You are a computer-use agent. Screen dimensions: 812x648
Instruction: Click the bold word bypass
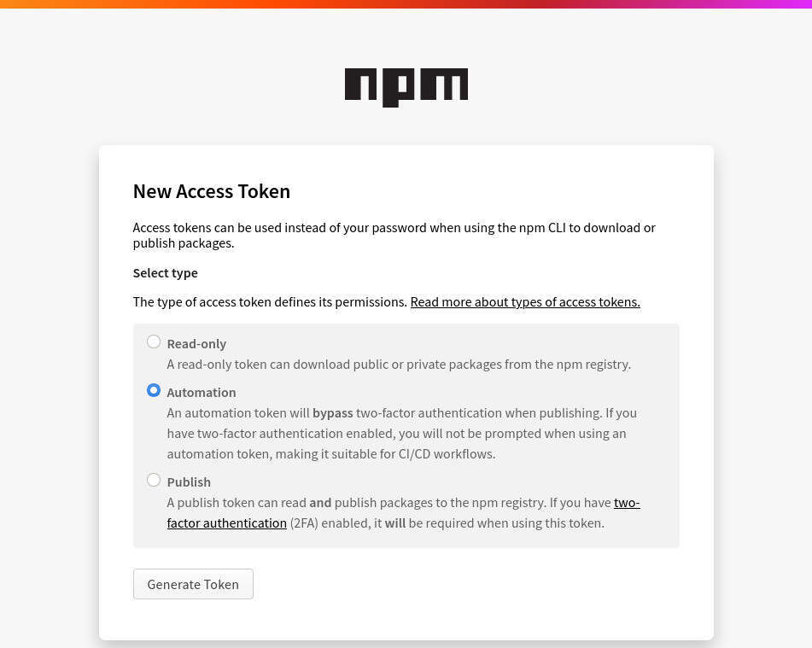point(332,413)
